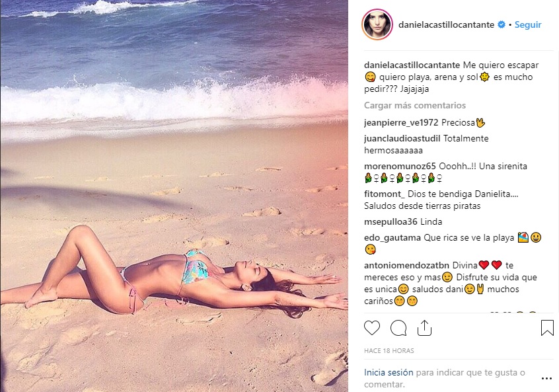Open the username in the post caption
This screenshot has height=392, width=559.
(x=412, y=65)
